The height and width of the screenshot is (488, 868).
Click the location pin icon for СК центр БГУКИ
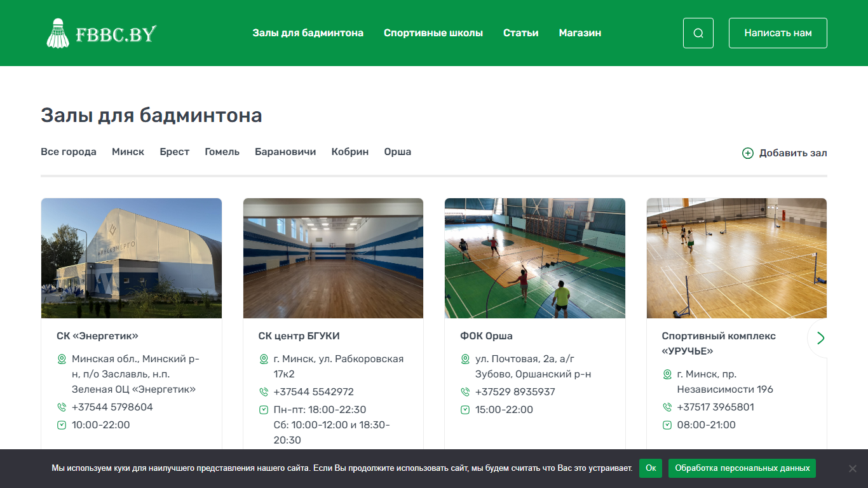tap(264, 359)
